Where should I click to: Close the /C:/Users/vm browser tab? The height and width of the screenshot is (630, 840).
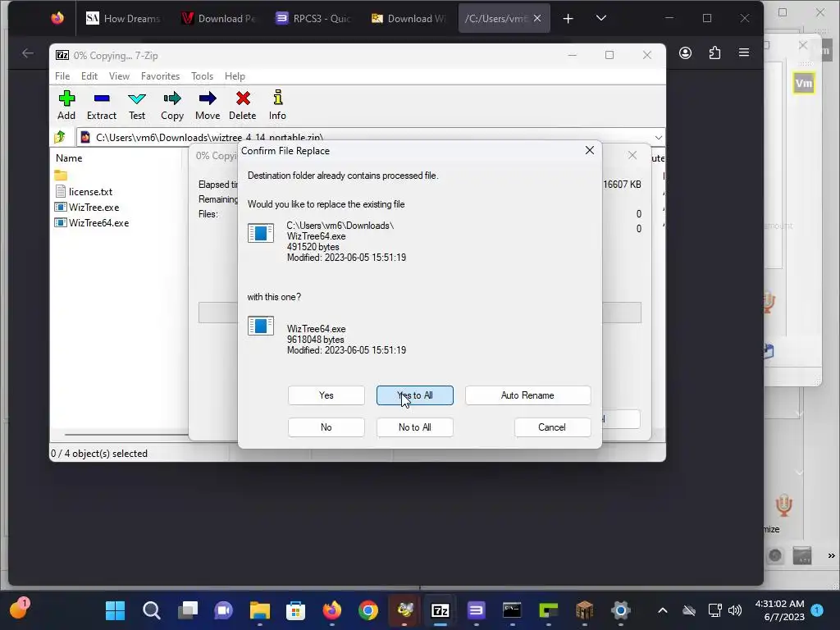[x=537, y=18]
